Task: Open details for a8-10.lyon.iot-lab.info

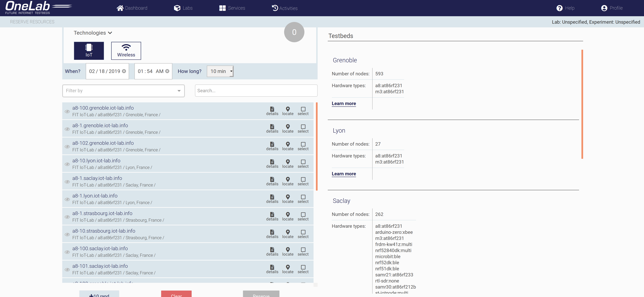Action: click(272, 162)
